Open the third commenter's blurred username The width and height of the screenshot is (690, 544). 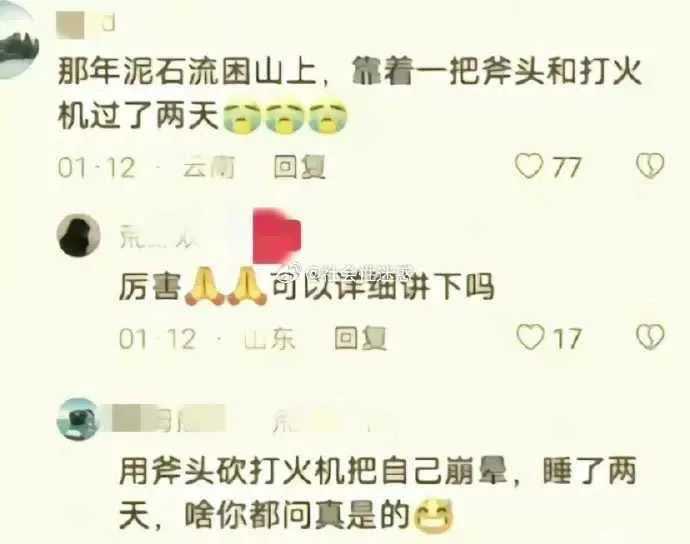(169, 419)
